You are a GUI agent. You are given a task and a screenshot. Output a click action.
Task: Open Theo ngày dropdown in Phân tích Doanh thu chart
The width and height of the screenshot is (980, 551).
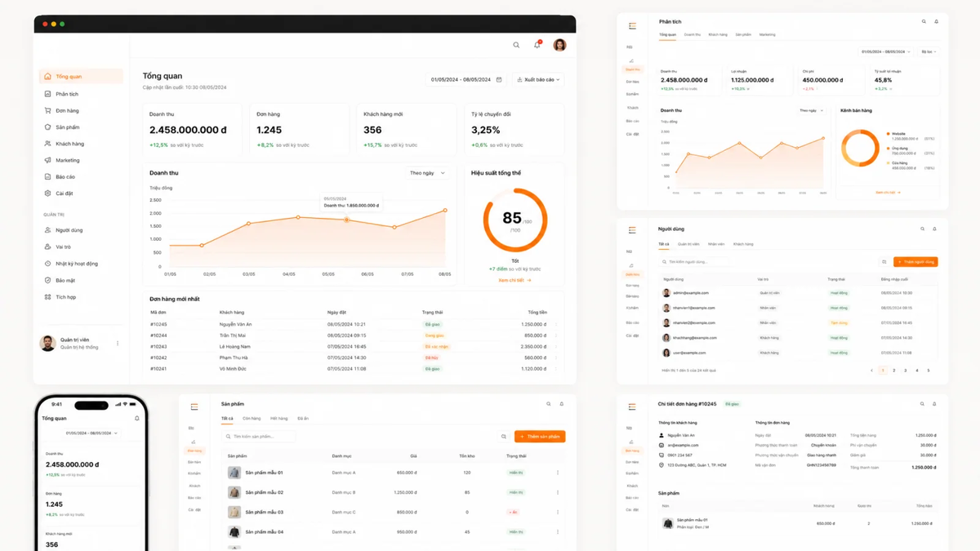coord(812,110)
